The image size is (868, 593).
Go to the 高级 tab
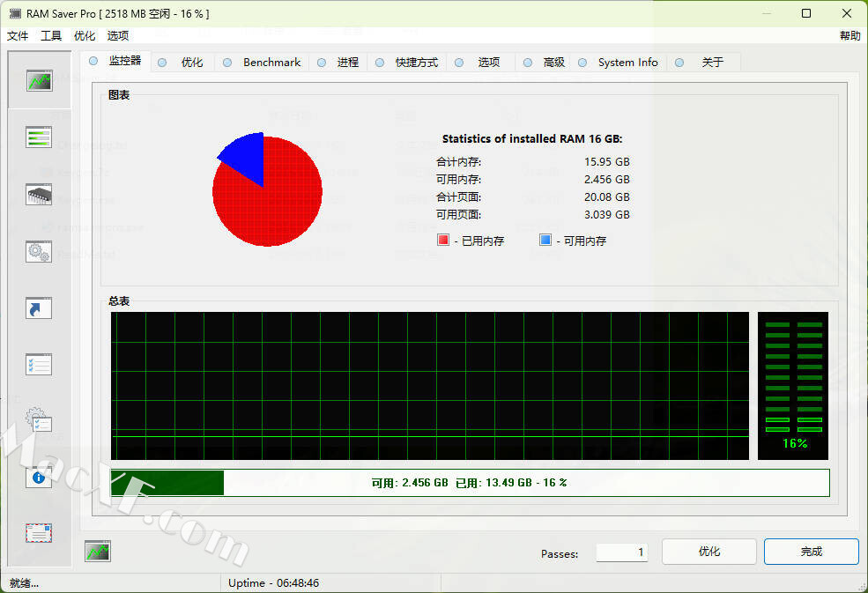553,63
